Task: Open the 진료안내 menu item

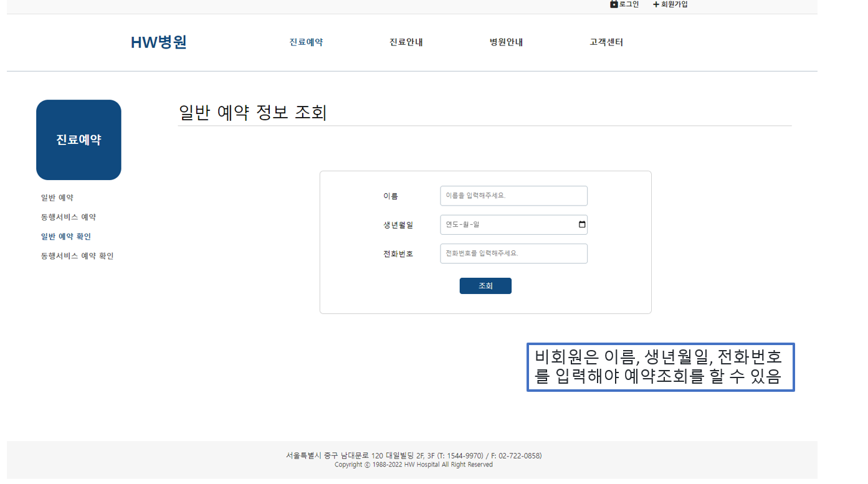Action: click(405, 42)
